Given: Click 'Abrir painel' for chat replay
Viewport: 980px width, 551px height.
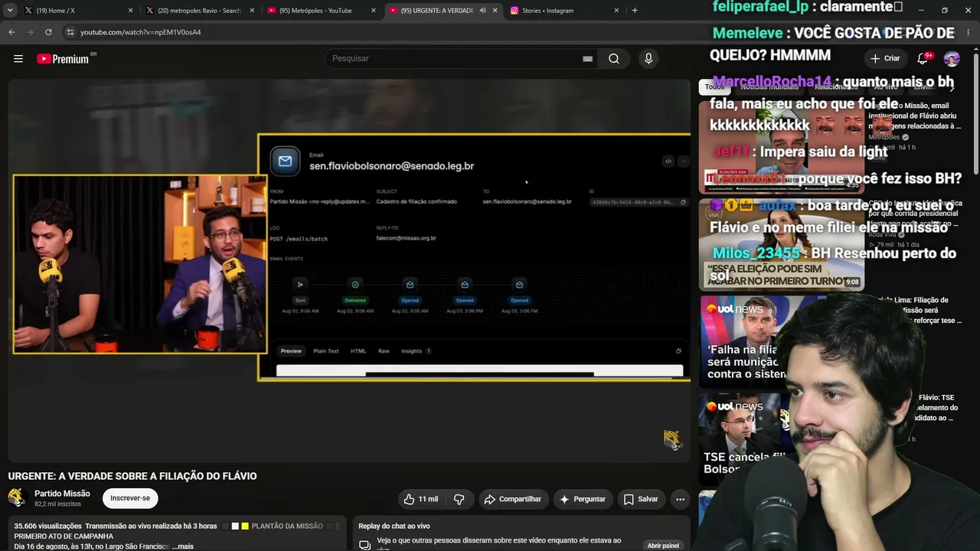Looking at the screenshot, I should [663, 546].
